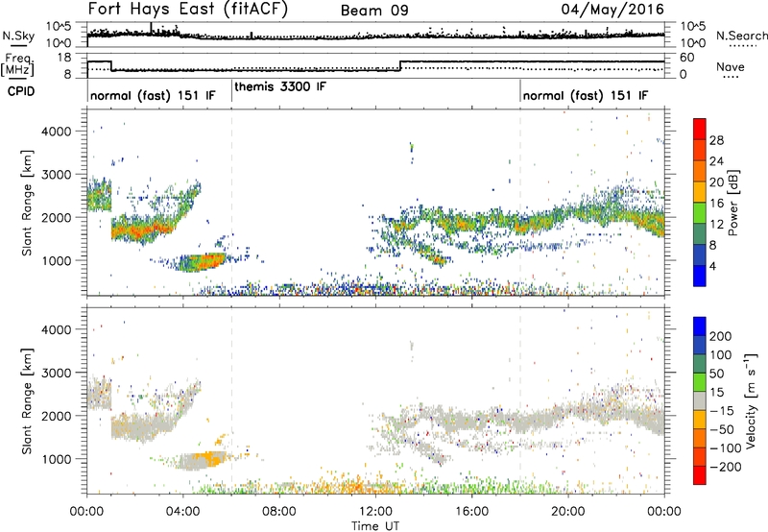Click the '08:00' time tick label

coord(279,512)
